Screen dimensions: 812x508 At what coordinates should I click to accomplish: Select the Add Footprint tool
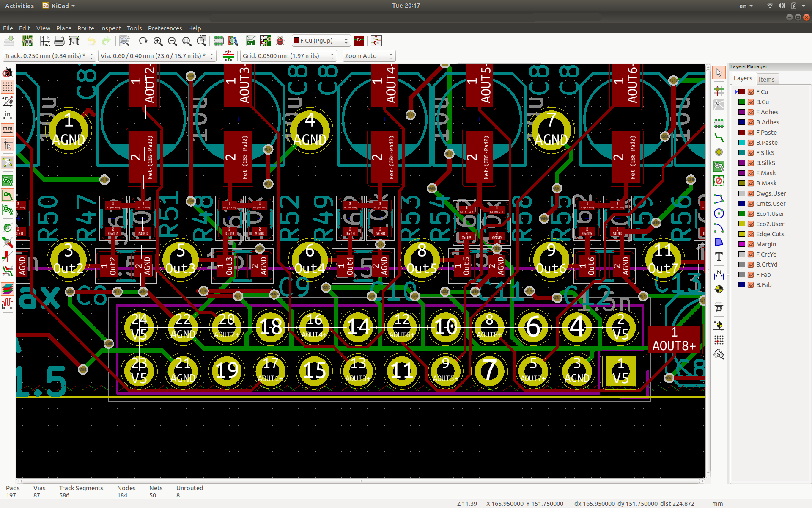coord(719,123)
